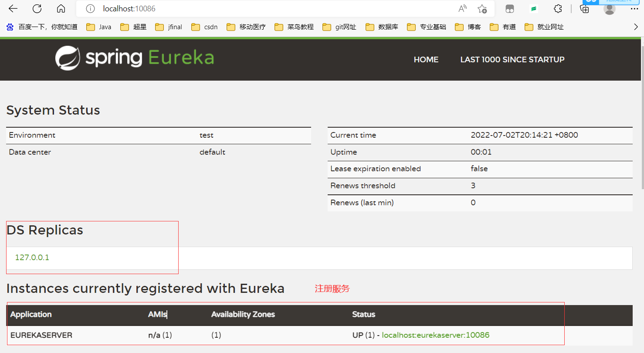
Task: Open the 移动医疗 bookmarks folder
Action: (246, 27)
